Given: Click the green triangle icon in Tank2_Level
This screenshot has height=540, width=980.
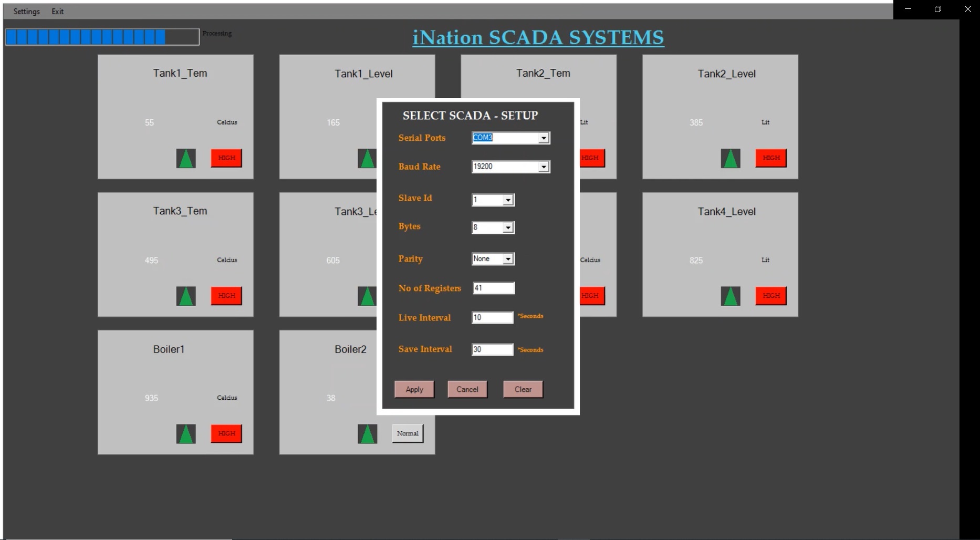Looking at the screenshot, I should coord(730,158).
